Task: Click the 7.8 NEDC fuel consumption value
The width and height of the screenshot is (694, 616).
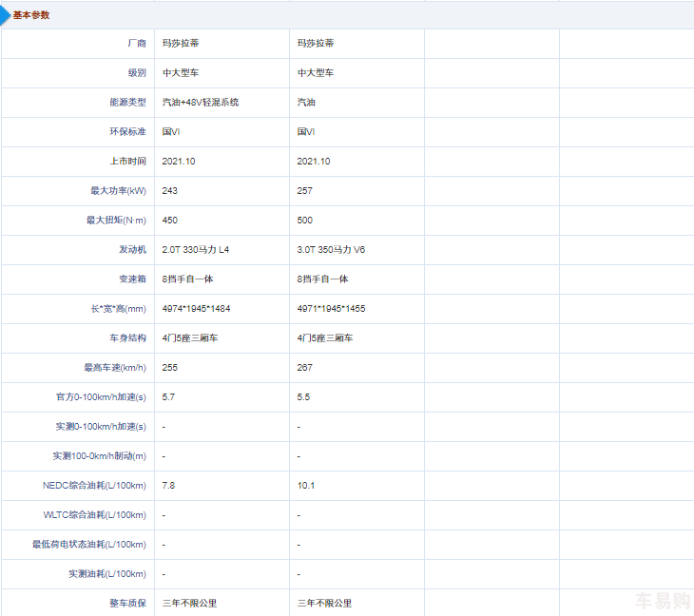Action: click(x=168, y=486)
